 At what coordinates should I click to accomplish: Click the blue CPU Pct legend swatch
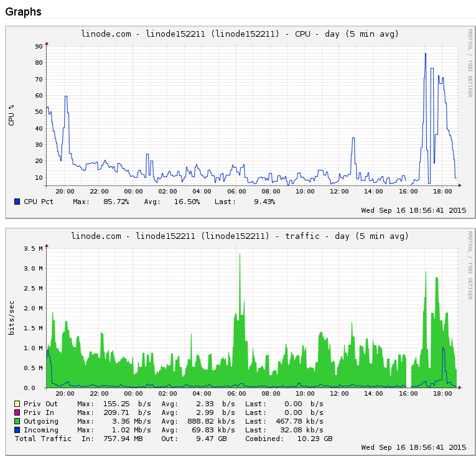point(17,202)
